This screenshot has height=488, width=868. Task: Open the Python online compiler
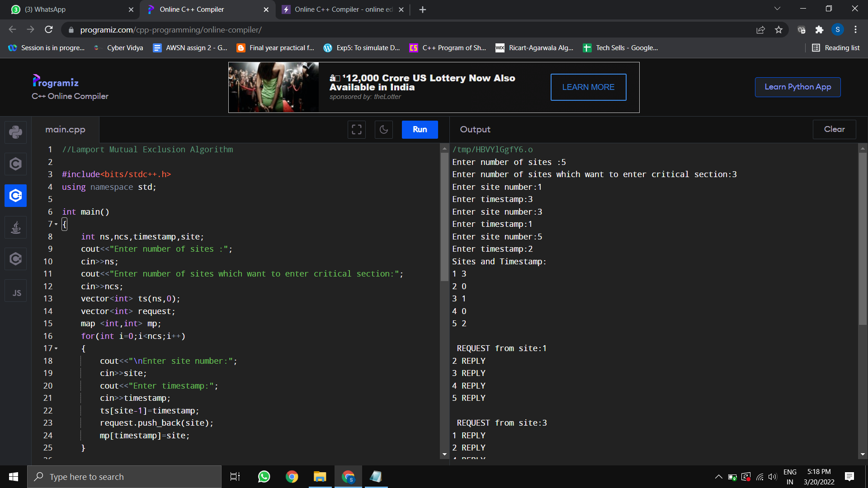pos(15,132)
